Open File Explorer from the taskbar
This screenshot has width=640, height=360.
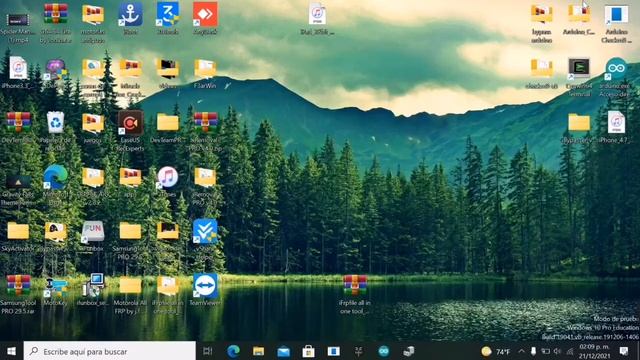[258, 351]
